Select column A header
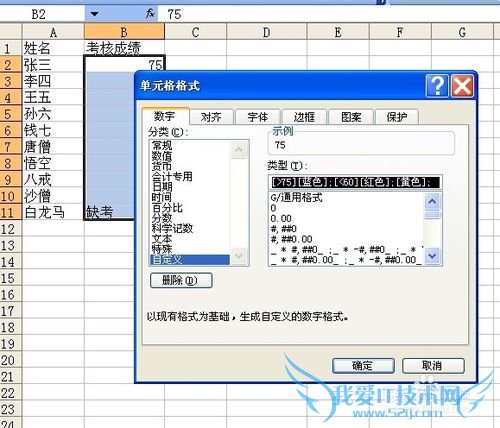This screenshot has width=500, height=428. pyautogui.click(x=53, y=32)
